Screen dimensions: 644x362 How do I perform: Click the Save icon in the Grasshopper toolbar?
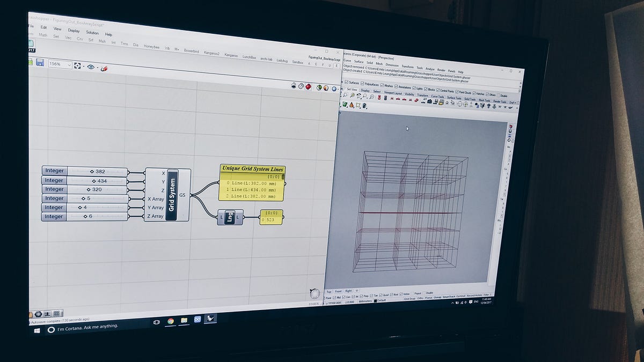(x=40, y=63)
